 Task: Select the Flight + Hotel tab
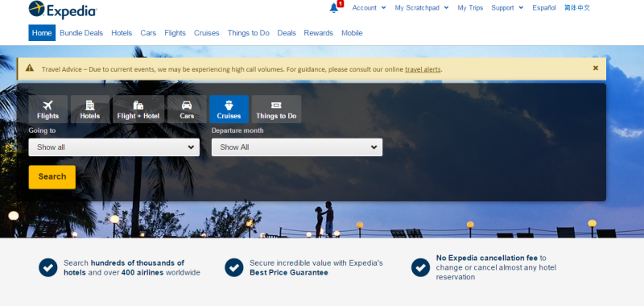coord(138,110)
